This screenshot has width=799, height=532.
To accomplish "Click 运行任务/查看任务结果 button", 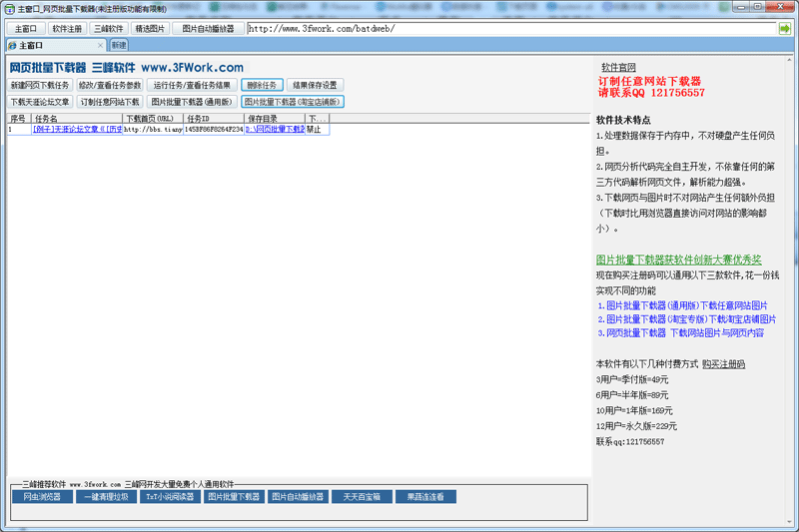I will coord(192,85).
